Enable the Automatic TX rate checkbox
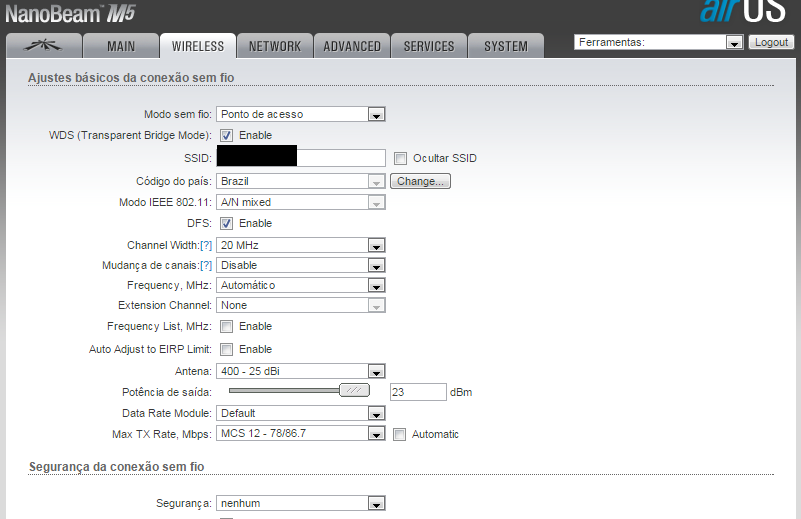The image size is (801, 519). pyautogui.click(x=399, y=435)
